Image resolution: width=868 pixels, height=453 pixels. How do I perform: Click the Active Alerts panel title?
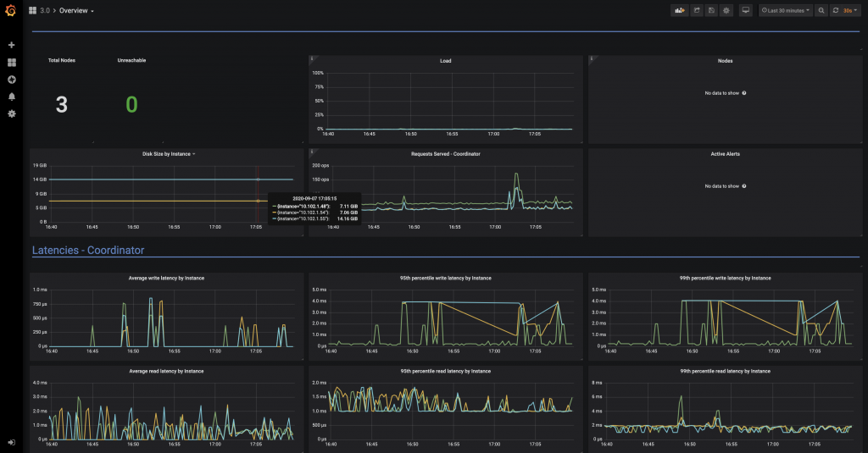click(726, 154)
